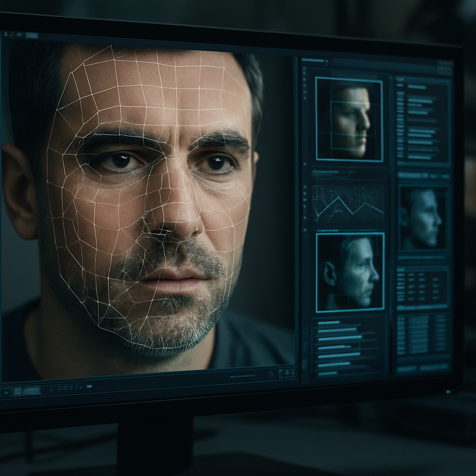Click the small icon beside the right panel title
The width and height of the screenshot is (476, 476).
pyautogui.click(x=327, y=61)
